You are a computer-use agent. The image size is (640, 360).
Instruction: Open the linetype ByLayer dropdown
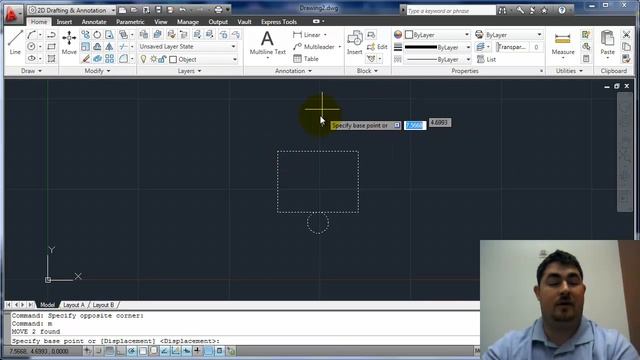[x=438, y=60]
